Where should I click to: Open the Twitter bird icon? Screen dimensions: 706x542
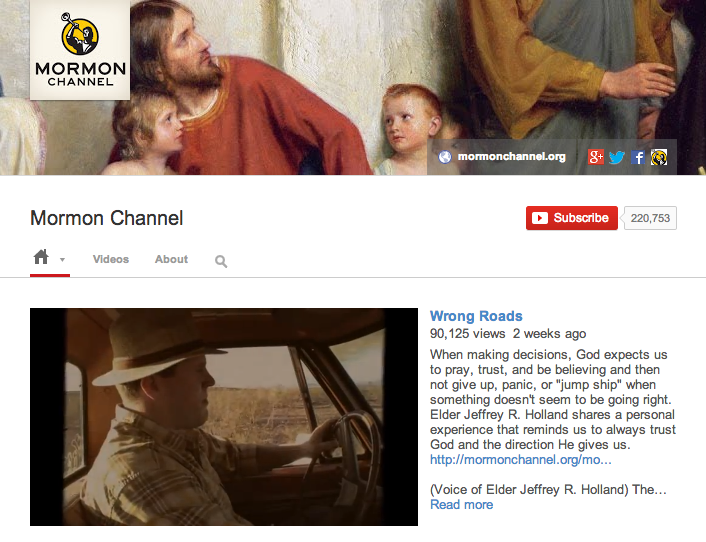617,157
